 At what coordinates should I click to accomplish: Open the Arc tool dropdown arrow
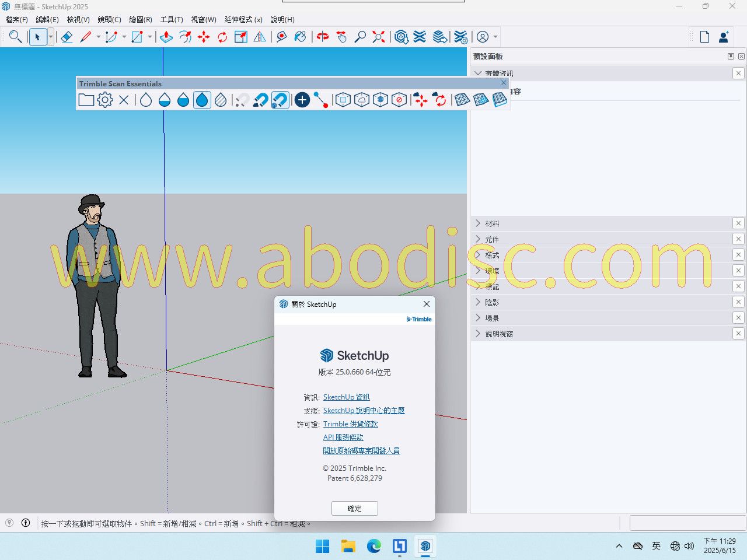coord(124,37)
